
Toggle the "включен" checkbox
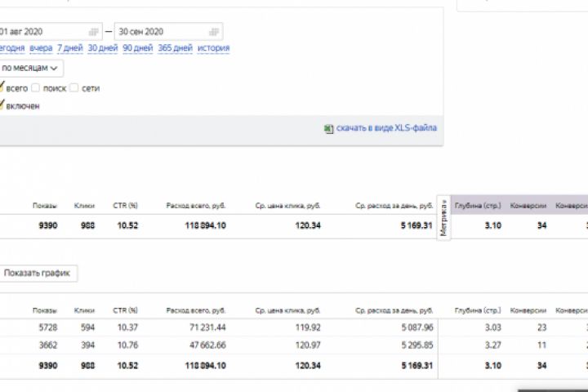[2, 105]
